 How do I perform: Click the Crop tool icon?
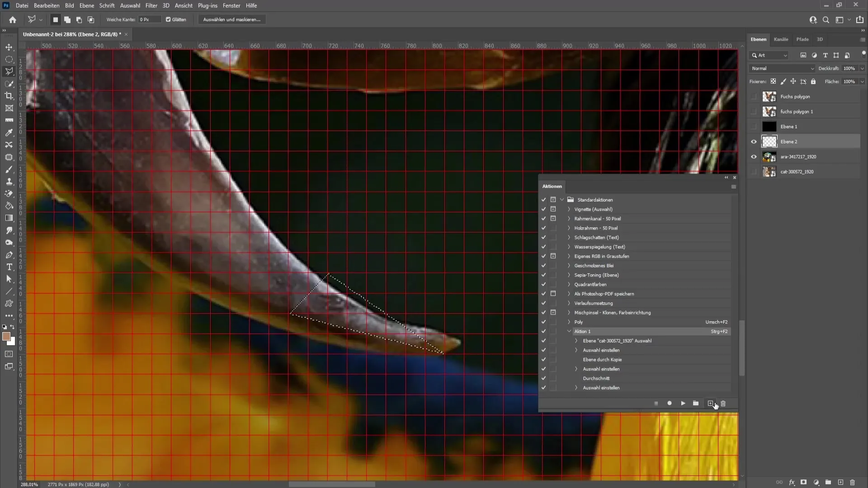coord(9,95)
